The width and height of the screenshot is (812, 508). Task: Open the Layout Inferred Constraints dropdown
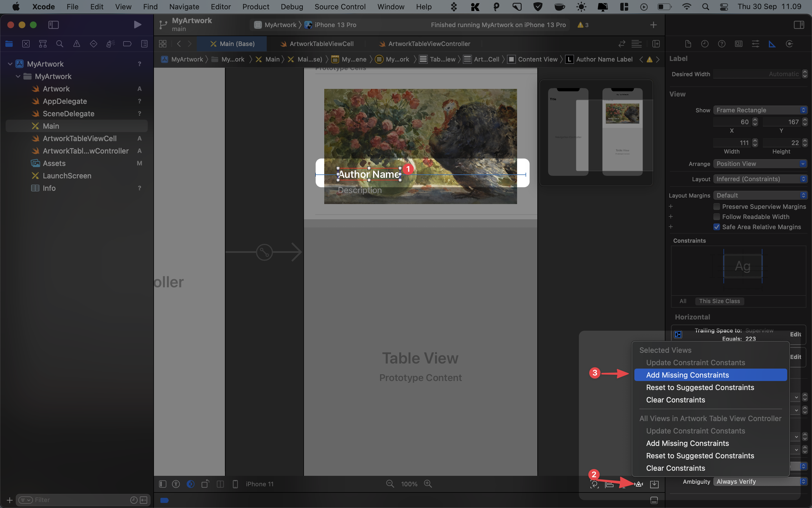760,179
